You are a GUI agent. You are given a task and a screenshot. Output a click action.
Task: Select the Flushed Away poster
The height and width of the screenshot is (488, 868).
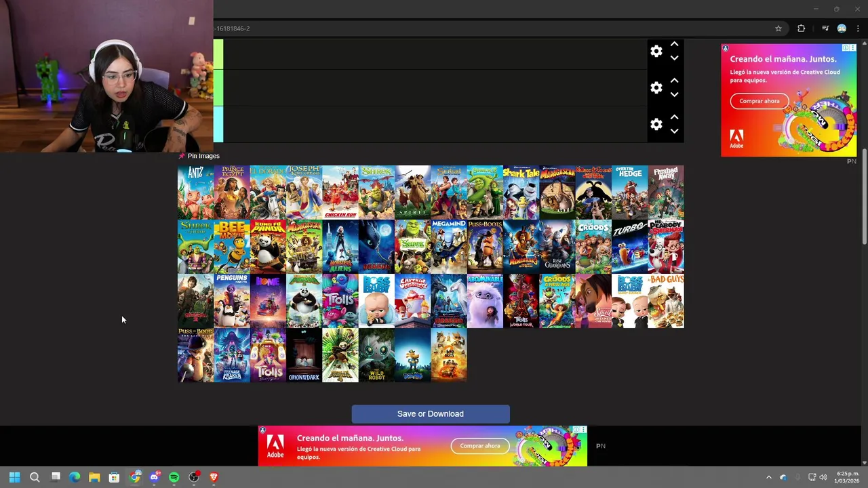tap(666, 192)
